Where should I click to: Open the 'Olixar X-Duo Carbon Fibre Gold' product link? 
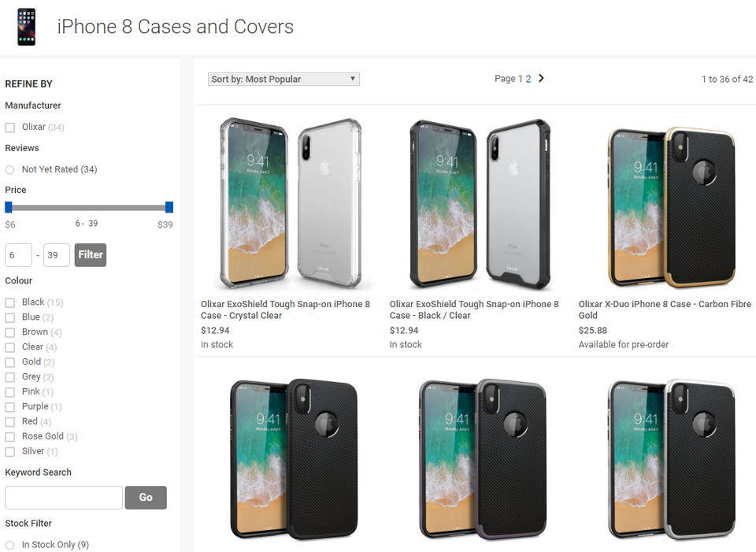[662, 309]
